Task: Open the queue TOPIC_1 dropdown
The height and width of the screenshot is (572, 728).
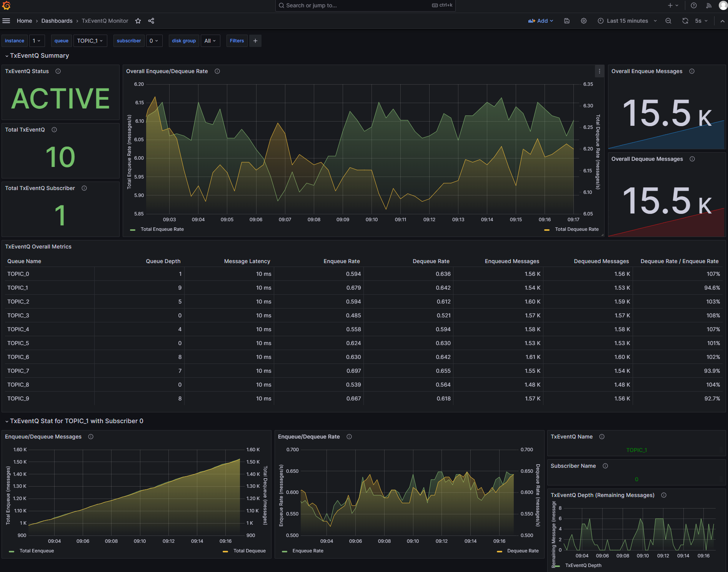Action: 90,40
